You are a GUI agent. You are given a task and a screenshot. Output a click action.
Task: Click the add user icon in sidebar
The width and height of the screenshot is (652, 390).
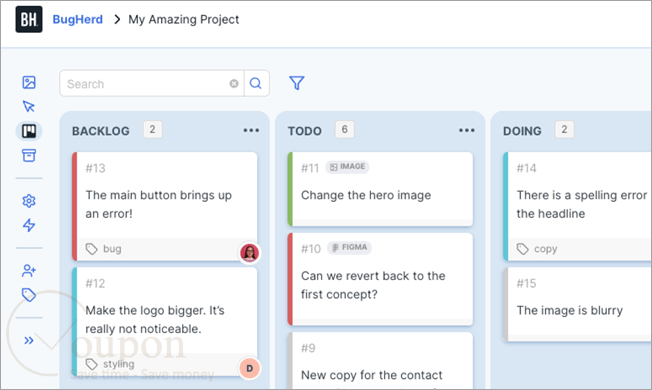pos(29,271)
